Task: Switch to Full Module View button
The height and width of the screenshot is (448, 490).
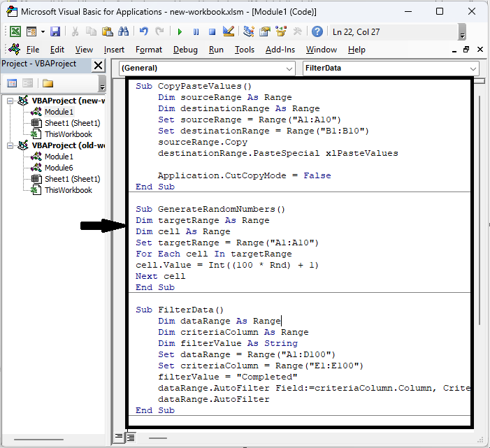Action: click(x=130, y=437)
